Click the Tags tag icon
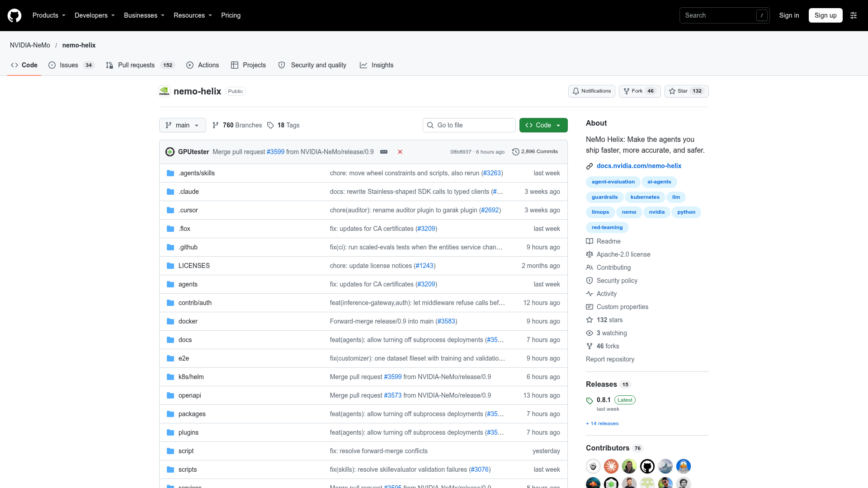 (270, 125)
